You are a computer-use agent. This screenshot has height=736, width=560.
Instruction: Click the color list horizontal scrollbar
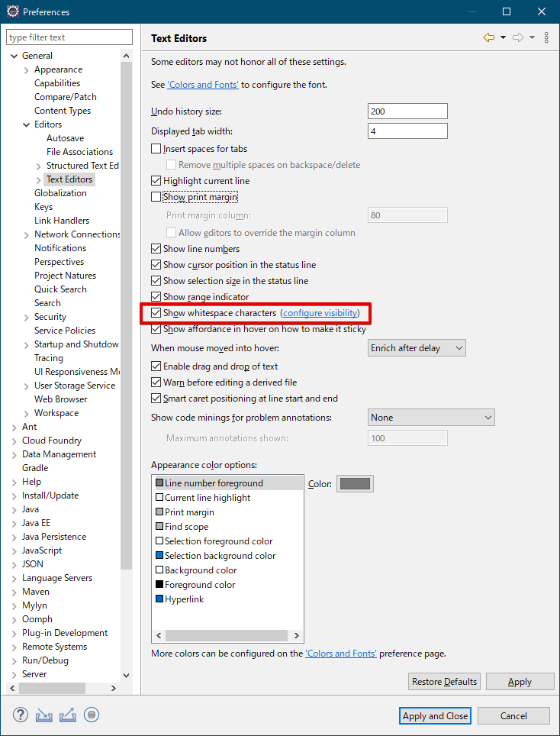(x=227, y=635)
